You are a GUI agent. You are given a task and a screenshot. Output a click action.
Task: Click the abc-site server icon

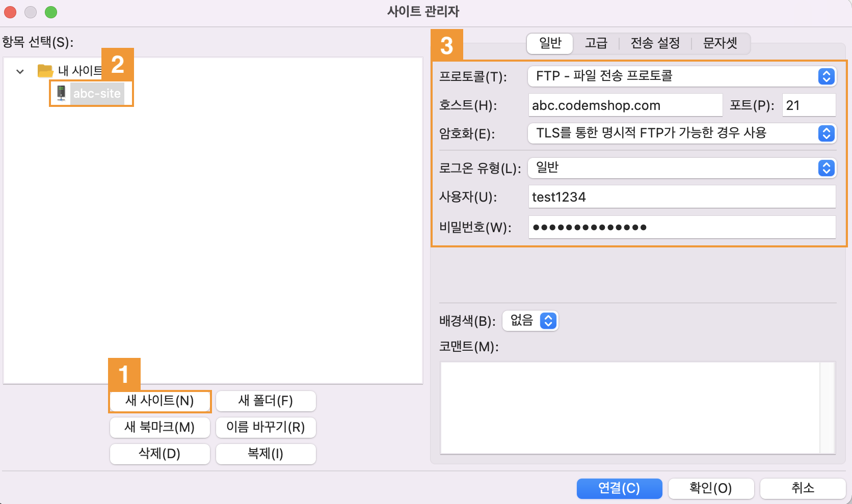pyautogui.click(x=61, y=93)
